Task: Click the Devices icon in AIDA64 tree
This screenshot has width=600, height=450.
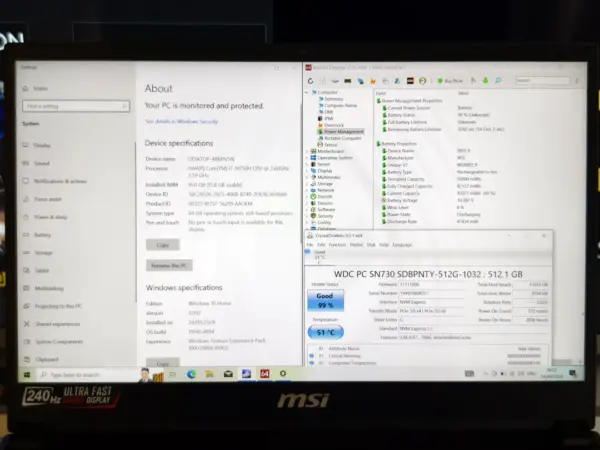Action: pos(313,203)
